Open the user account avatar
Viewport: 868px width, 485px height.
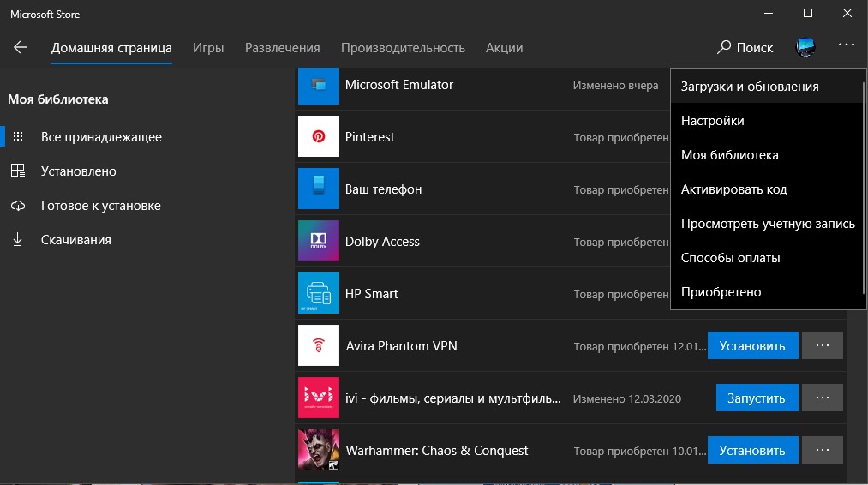[805, 48]
